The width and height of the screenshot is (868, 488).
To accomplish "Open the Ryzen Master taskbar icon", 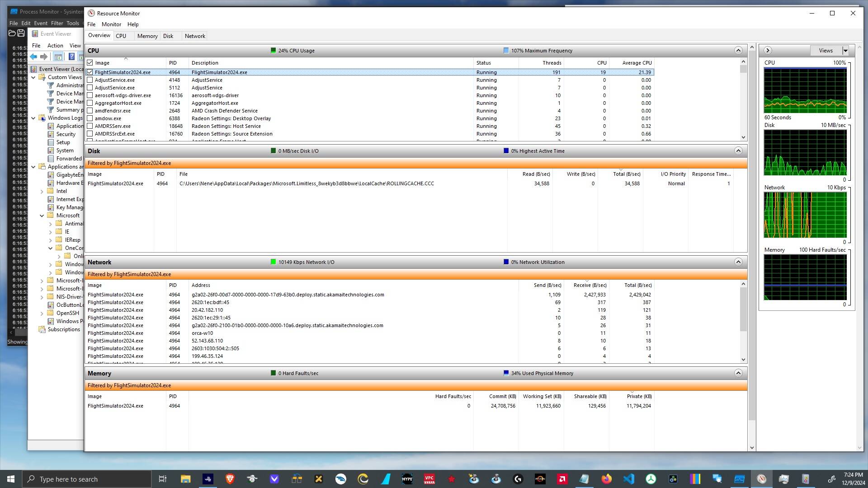I will tap(540, 479).
